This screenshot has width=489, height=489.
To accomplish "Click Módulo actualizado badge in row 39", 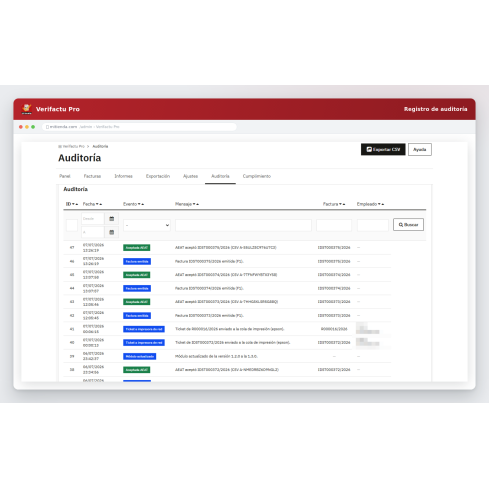I will (140, 356).
